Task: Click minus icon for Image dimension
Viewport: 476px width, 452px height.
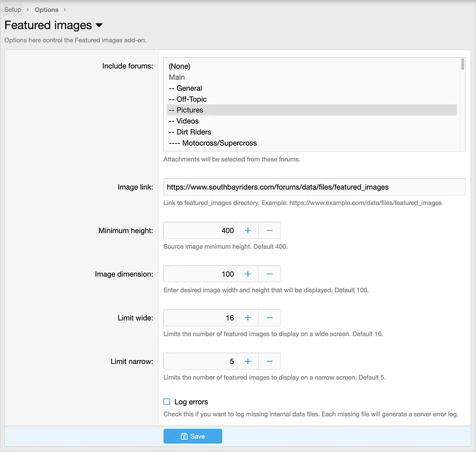Action: (269, 274)
